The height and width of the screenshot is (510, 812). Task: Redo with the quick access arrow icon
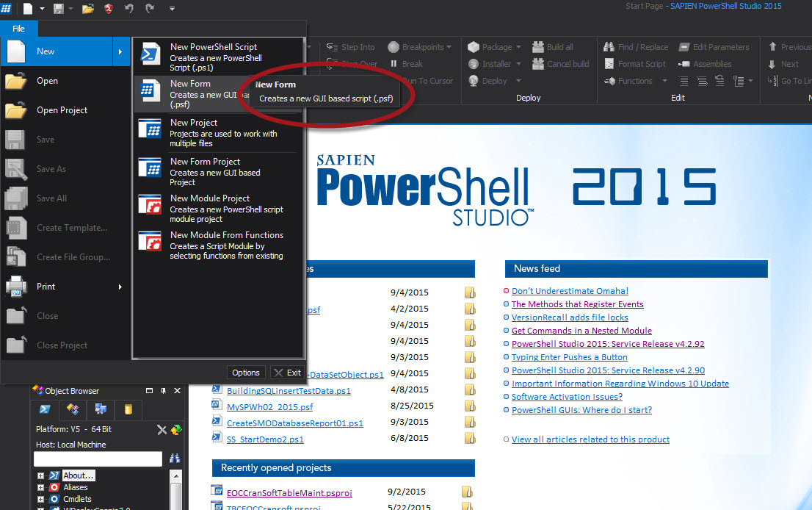coord(150,8)
